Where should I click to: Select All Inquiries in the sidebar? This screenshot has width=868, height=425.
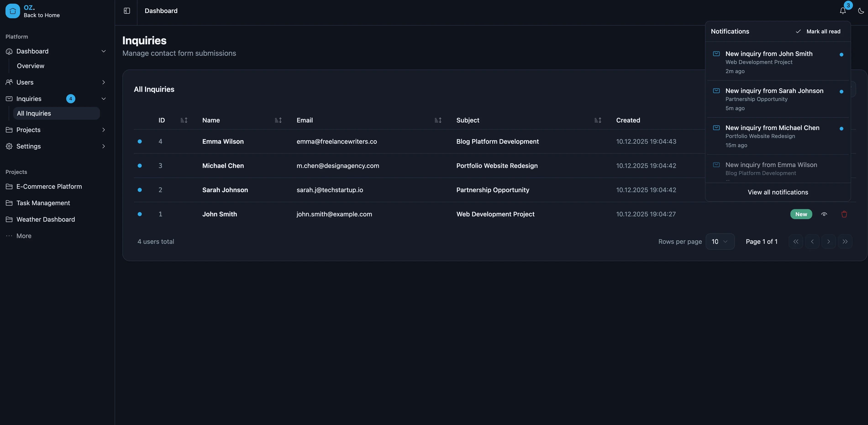pyautogui.click(x=34, y=113)
